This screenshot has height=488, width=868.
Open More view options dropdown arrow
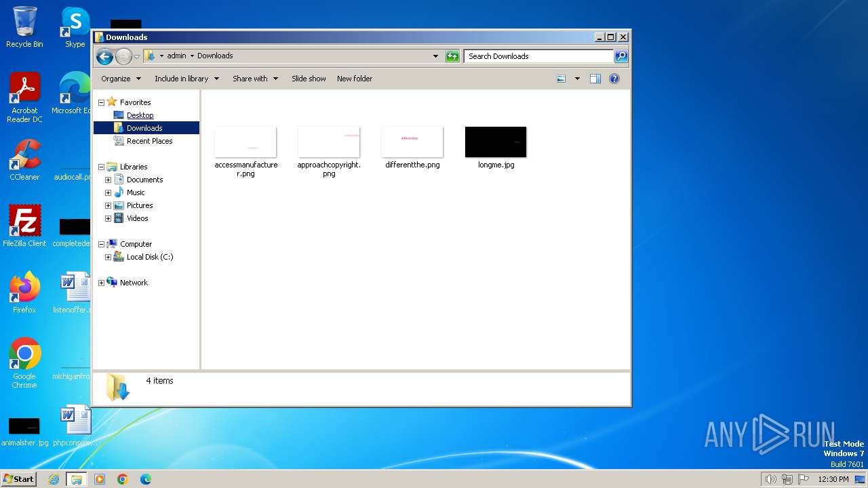[x=577, y=79]
